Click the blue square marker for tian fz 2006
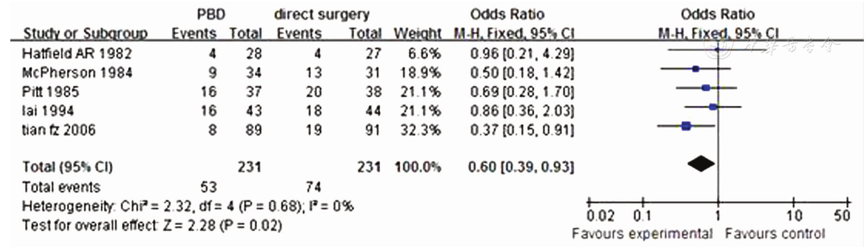 [686, 126]
